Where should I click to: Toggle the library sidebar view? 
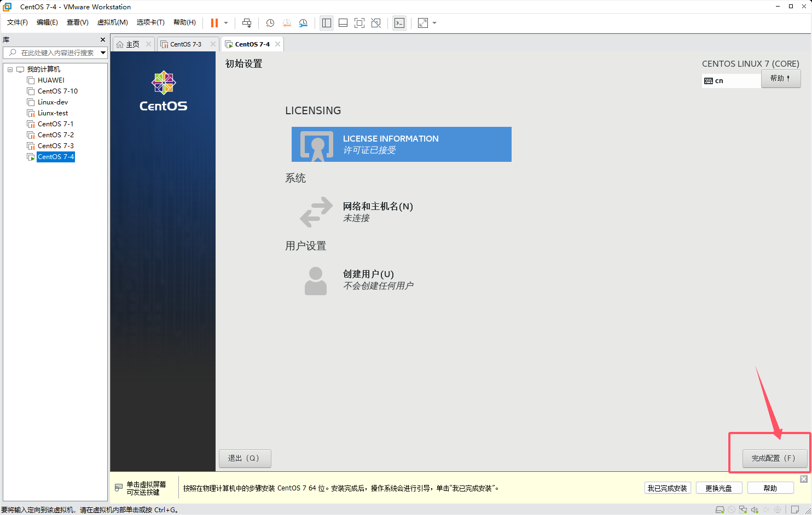pyautogui.click(x=327, y=23)
